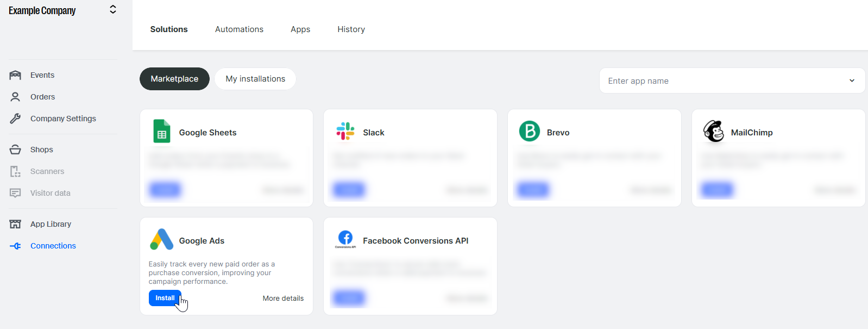Click the Facebook Conversions API logo

pos(345,239)
